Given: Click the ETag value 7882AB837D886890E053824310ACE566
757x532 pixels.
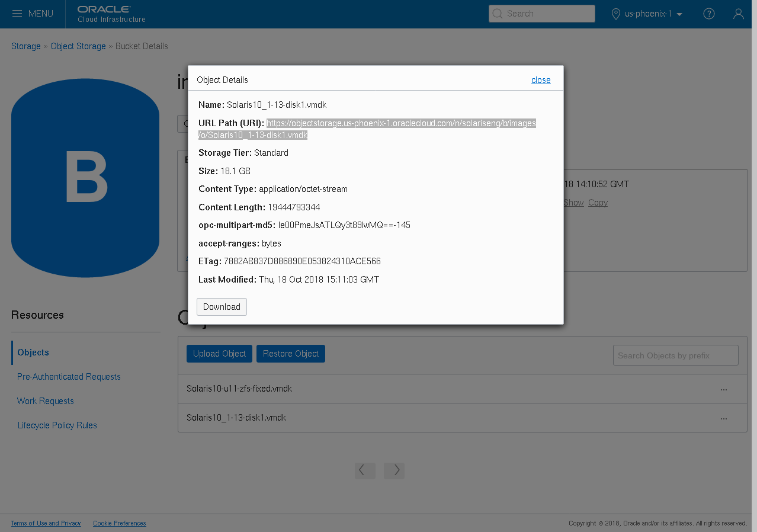Looking at the screenshot, I should (x=302, y=261).
